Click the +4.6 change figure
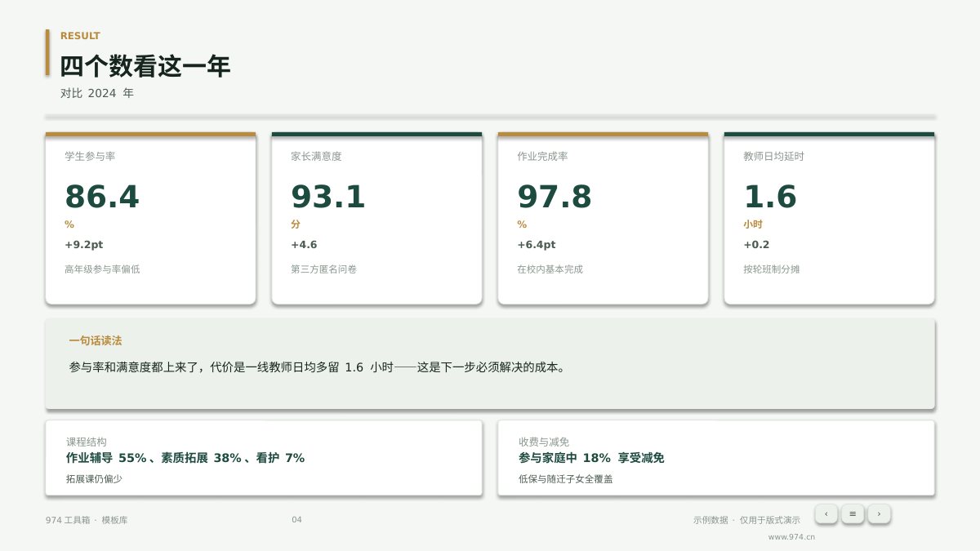Image resolution: width=980 pixels, height=551 pixels. click(x=304, y=245)
